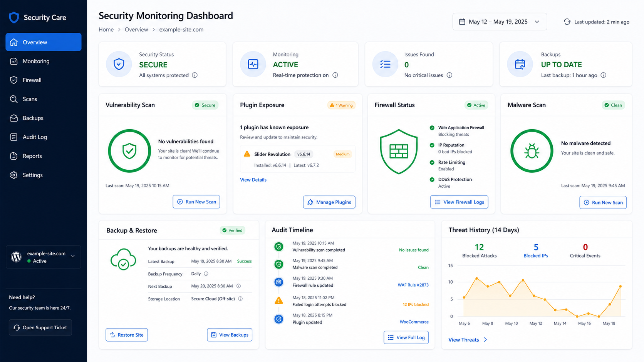Click the WooCommerce link in Audit Timeline
This screenshot has width=644, height=362.
[x=414, y=322]
